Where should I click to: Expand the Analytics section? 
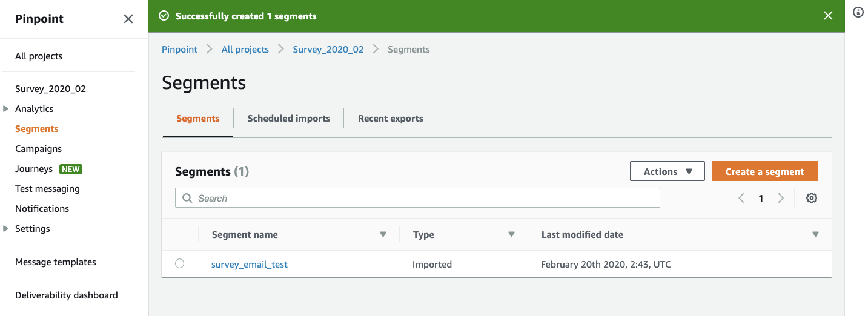[x=6, y=108]
